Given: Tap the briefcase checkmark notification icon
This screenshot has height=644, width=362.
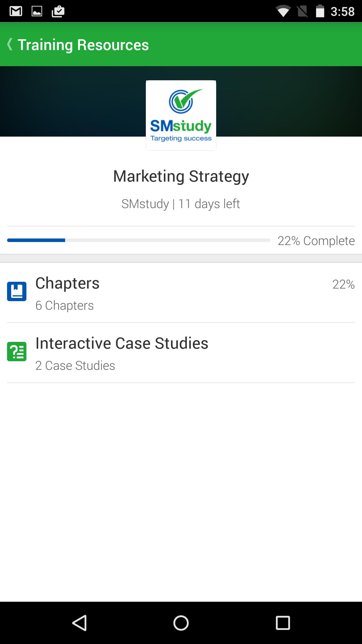Looking at the screenshot, I should tap(58, 11).
